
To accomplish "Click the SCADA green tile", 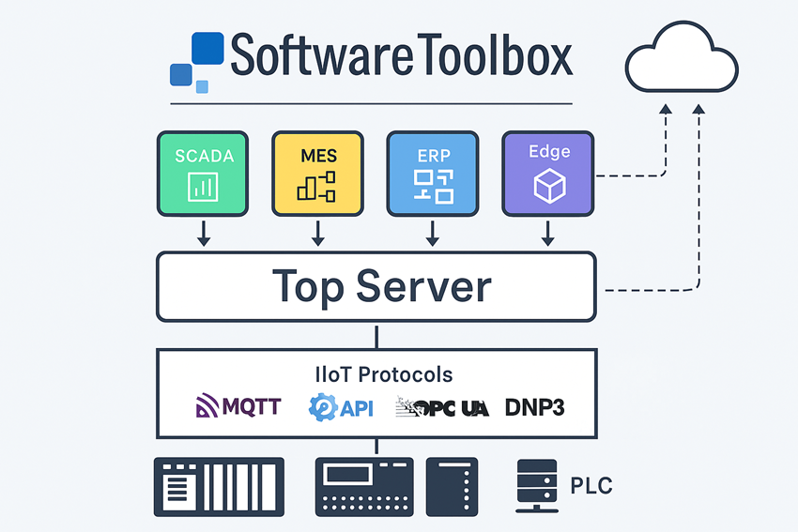I will pyautogui.click(x=204, y=174).
